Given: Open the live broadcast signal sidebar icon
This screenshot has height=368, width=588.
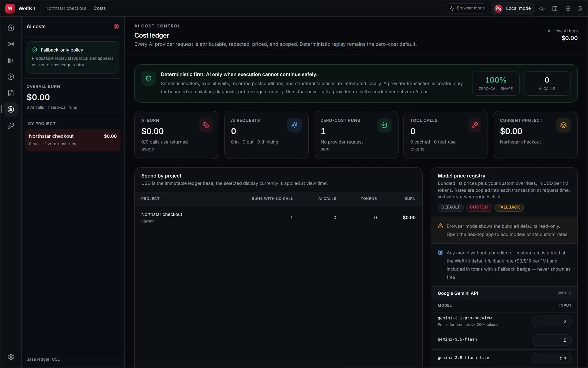Looking at the screenshot, I should click(11, 44).
